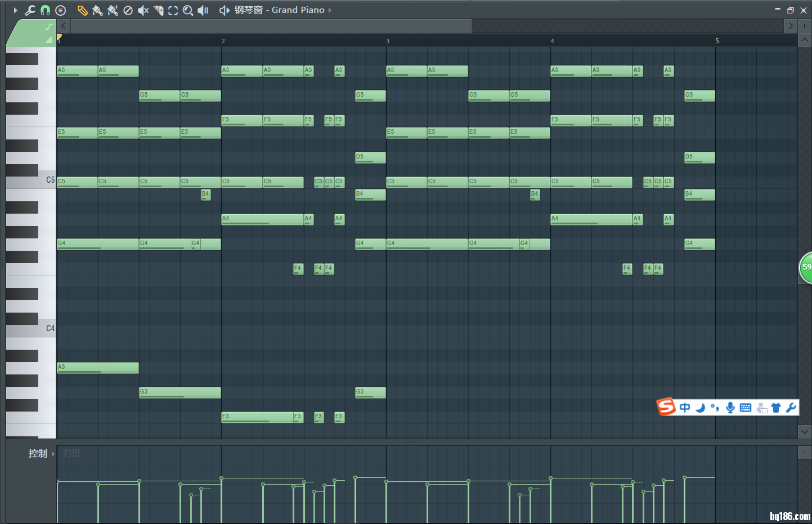The width and height of the screenshot is (812, 524).
Task: Toggle the magnet snap-to-grid option
Action: pyautogui.click(x=45, y=10)
